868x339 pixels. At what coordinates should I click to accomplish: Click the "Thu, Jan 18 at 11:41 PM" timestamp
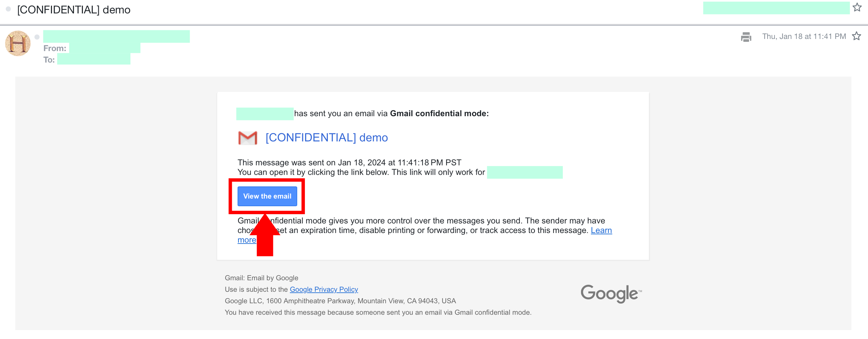pos(804,36)
